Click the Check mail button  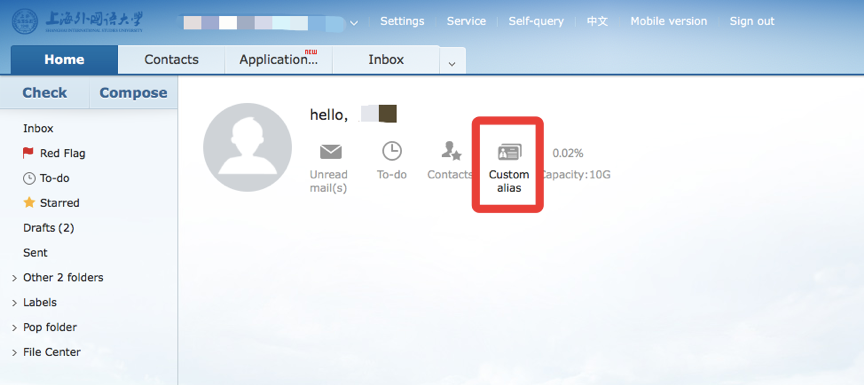(45, 93)
